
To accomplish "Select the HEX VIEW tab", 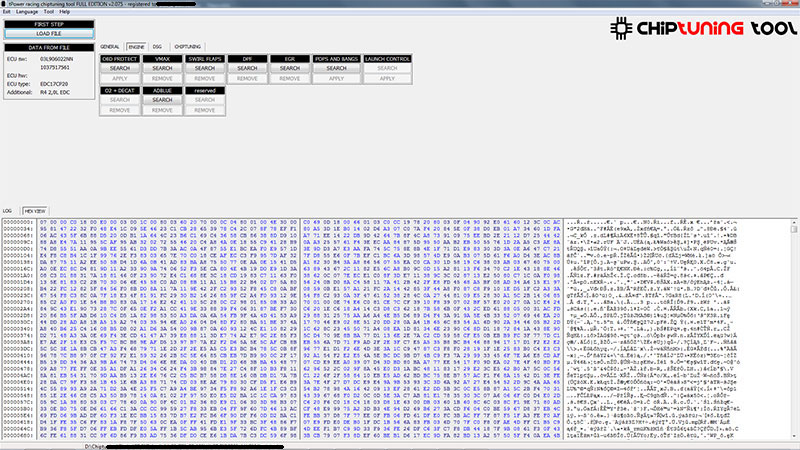I will click(35, 211).
